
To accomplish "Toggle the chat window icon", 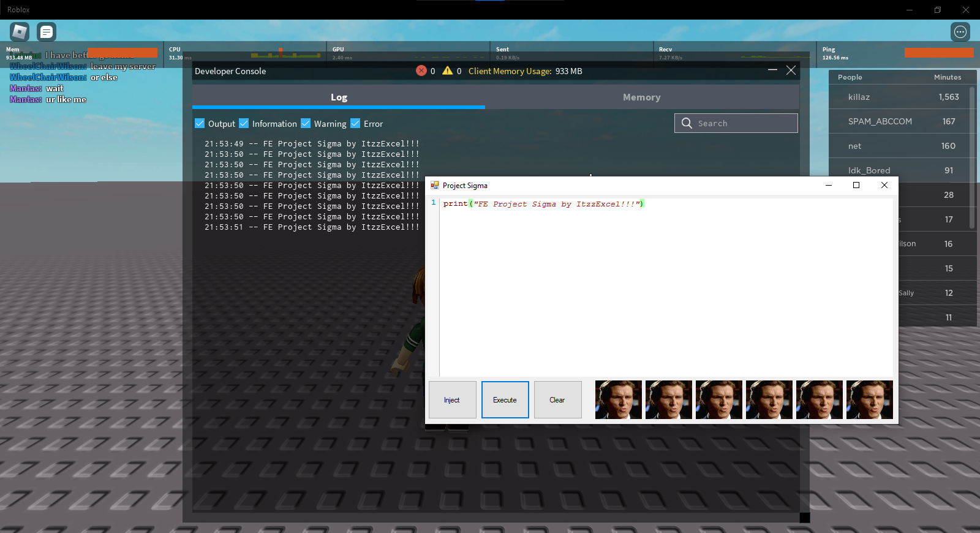I will coord(47,31).
